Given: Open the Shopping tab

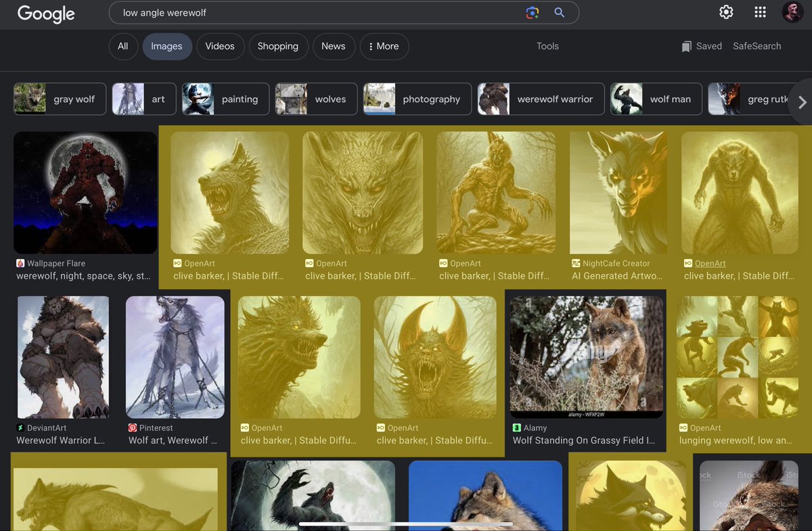Looking at the screenshot, I should [278, 46].
